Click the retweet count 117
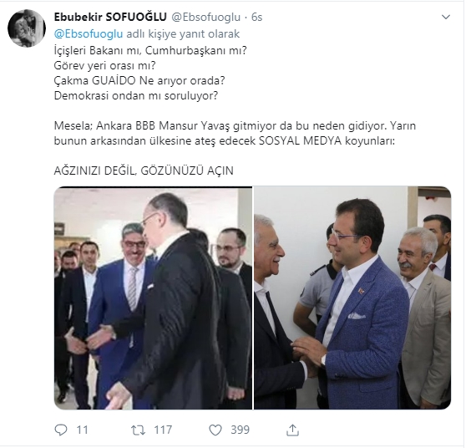 [x=163, y=430]
